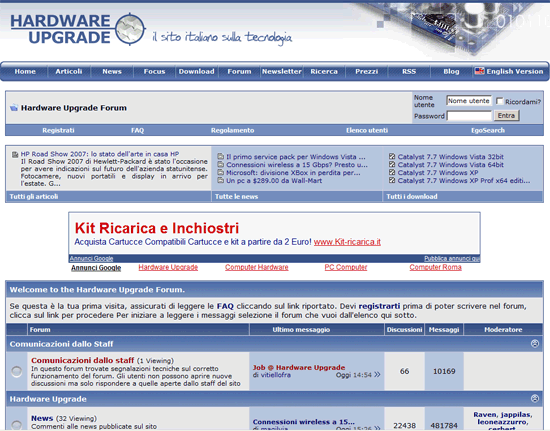Screen dimensions: 550x431
Task: Open the RSS menu item
Action: click(x=409, y=71)
